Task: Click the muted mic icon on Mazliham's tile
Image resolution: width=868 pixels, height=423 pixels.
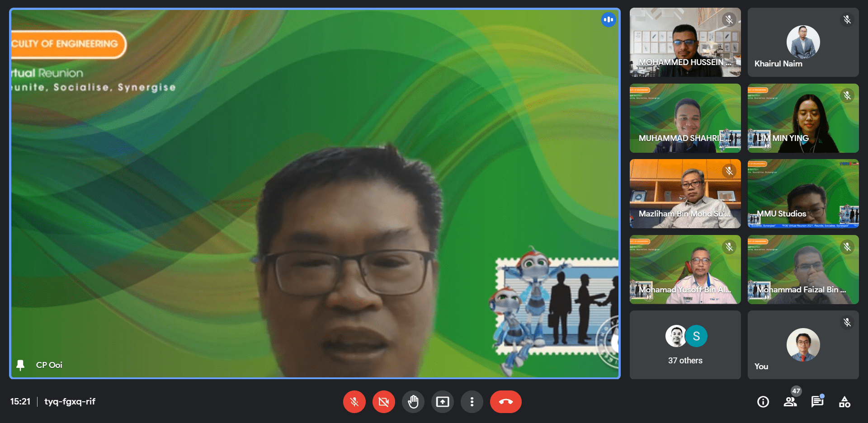Action: pos(729,171)
